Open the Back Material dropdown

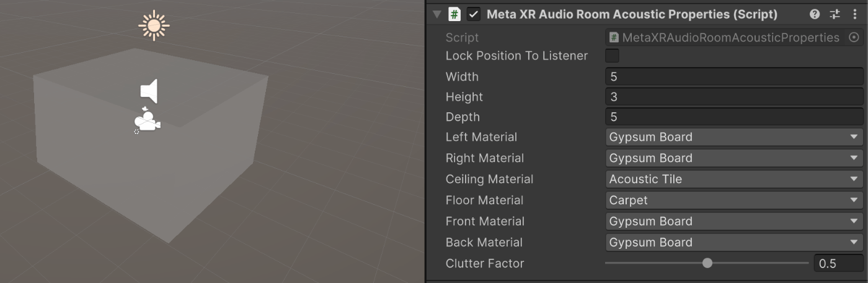734,243
